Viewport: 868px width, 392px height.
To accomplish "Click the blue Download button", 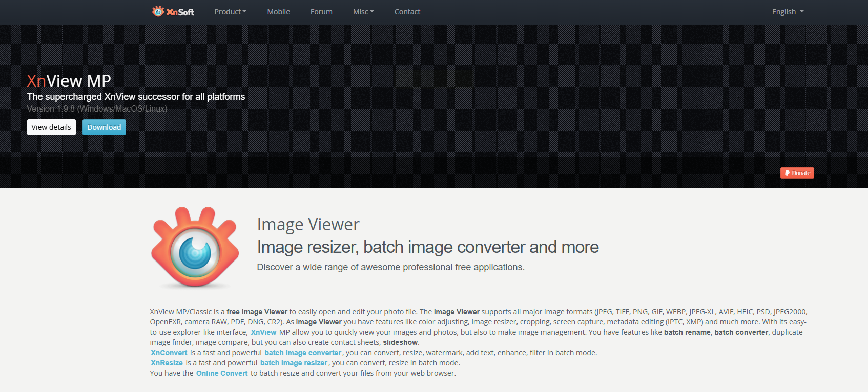I will point(104,127).
